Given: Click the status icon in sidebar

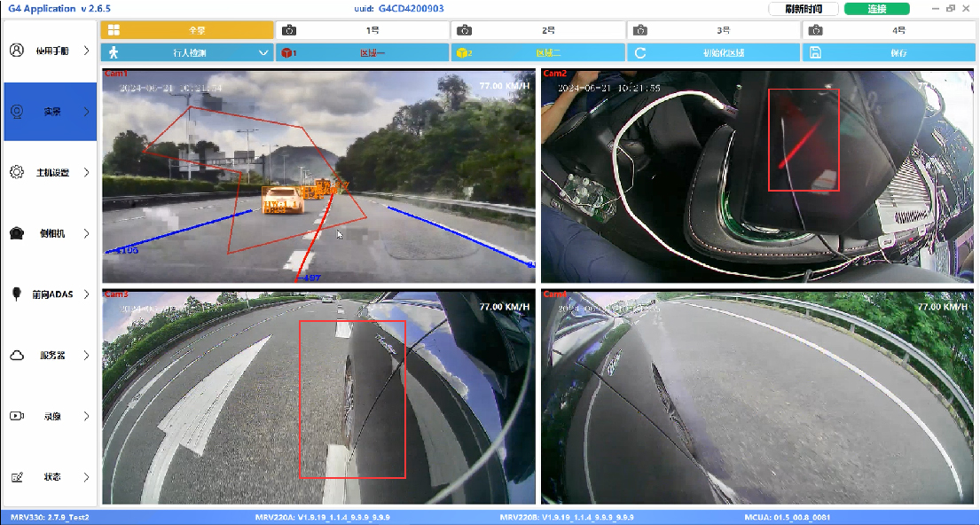Looking at the screenshot, I should click(16, 477).
